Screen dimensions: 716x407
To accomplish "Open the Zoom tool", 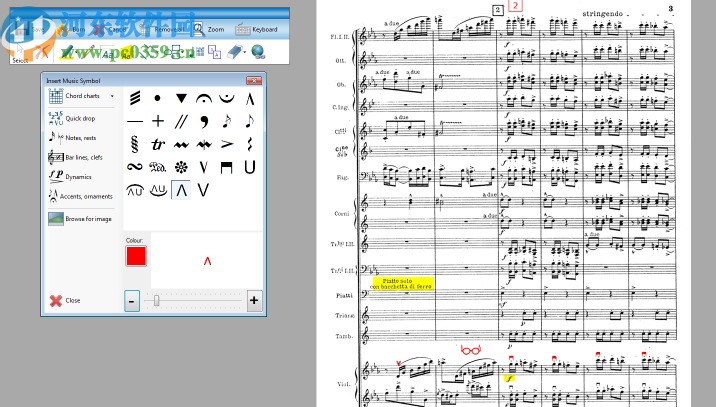I will (x=208, y=29).
